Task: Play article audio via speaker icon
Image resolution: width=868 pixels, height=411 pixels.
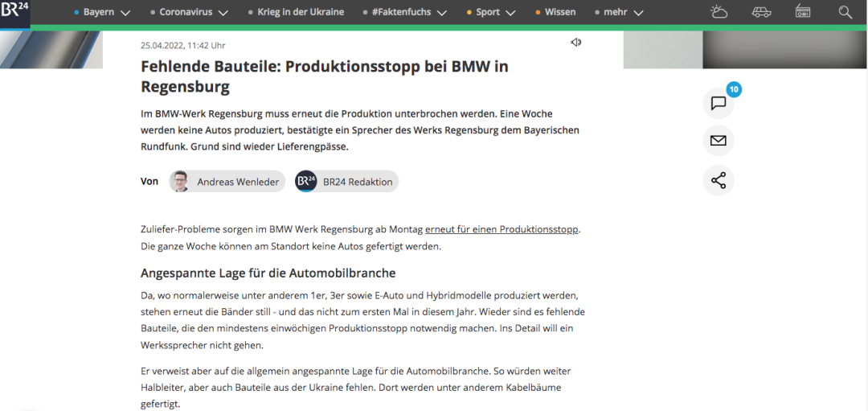Action: coord(575,42)
